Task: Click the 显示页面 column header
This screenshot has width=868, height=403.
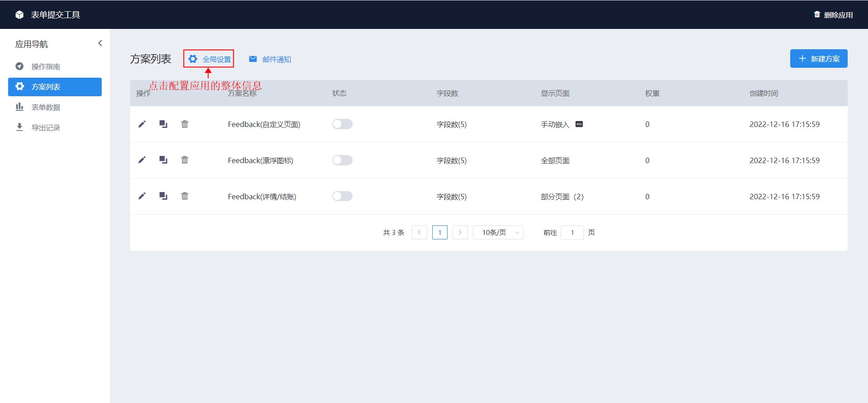Action: pos(555,93)
